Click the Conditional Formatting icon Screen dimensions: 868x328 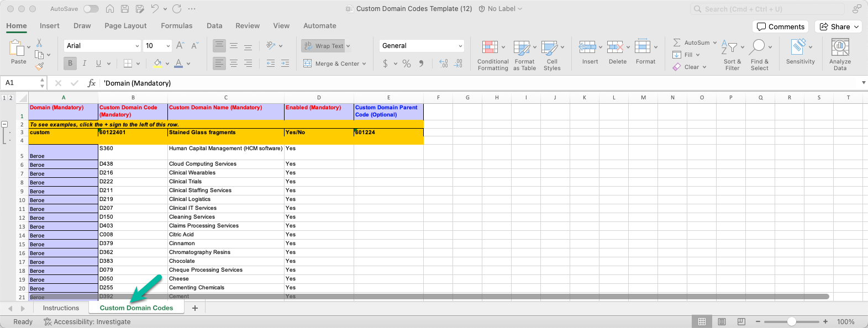click(x=490, y=47)
